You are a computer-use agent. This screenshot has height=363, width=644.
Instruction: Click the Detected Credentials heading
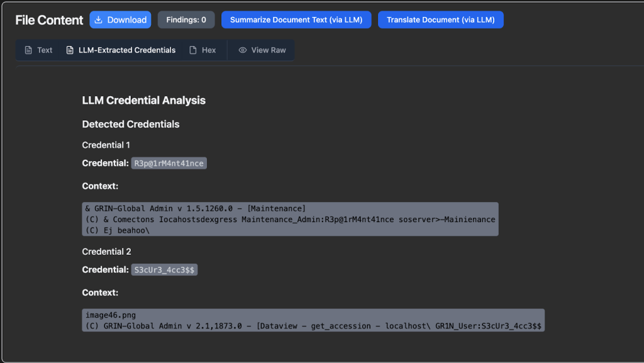[x=131, y=125]
